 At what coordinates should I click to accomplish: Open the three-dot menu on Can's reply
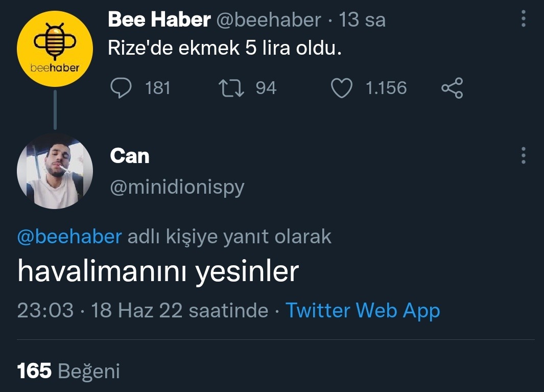pos(523,155)
